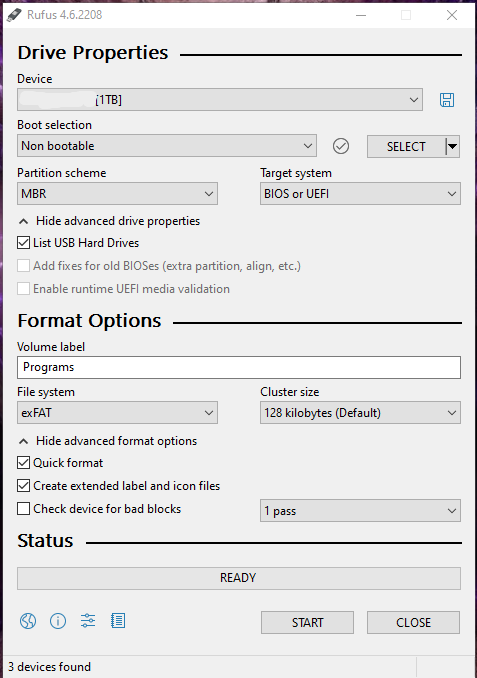Click the Rufus USB icon in title bar

tap(14, 15)
